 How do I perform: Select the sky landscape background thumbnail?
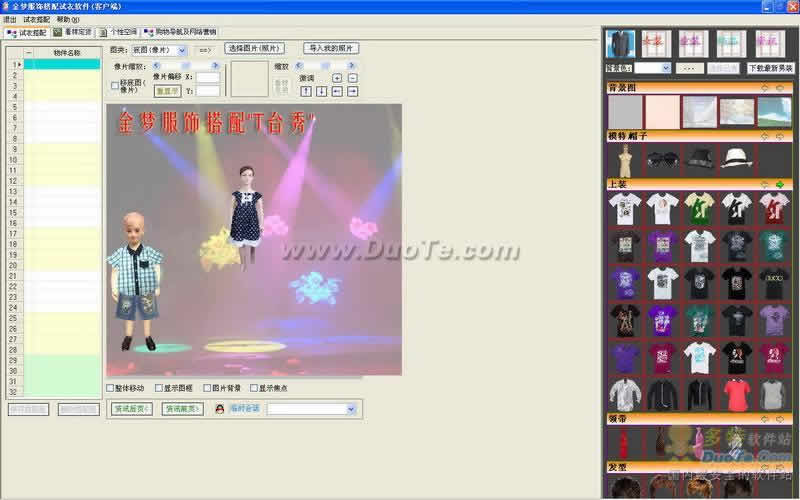pyautogui.click(x=774, y=112)
